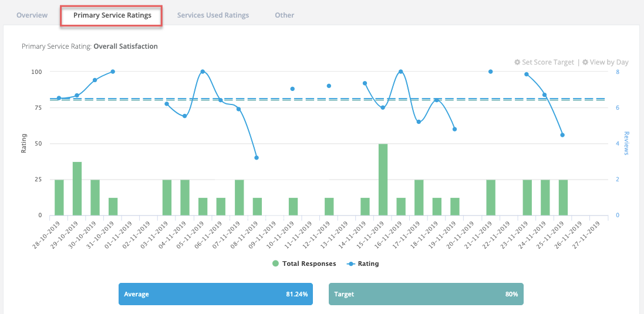Image resolution: width=644 pixels, height=314 pixels.
Task: Open the Other tab
Action: pos(285,15)
